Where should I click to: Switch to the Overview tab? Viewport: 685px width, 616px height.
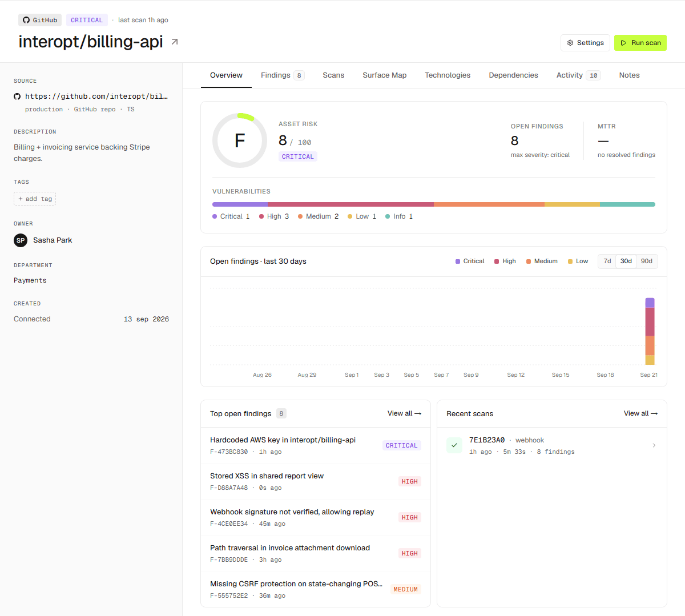pyautogui.click(x=226, y=75)
